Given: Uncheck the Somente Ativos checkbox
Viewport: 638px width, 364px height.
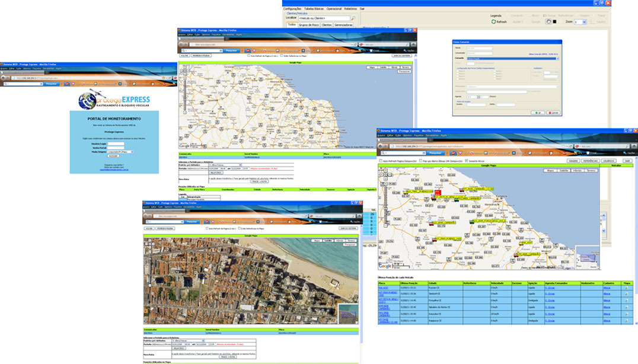Looking at the screenshot, I should pos(466,161).
